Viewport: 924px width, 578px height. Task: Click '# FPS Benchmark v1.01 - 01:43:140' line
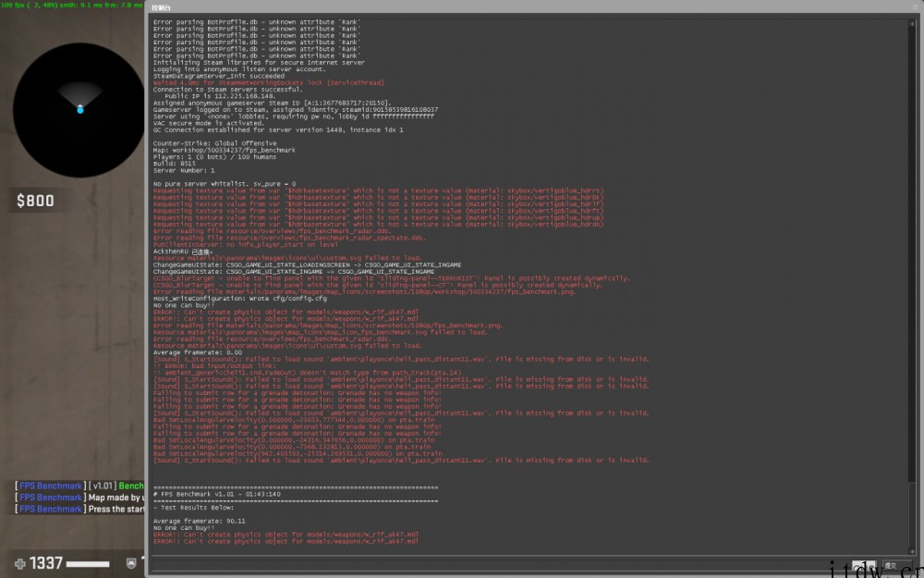(x=217, y=494)
